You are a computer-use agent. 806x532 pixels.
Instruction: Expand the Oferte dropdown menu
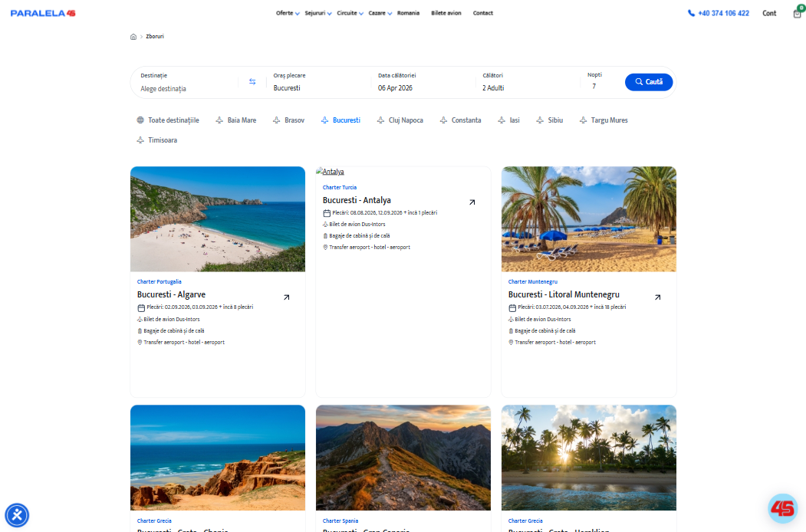point(288,13)
